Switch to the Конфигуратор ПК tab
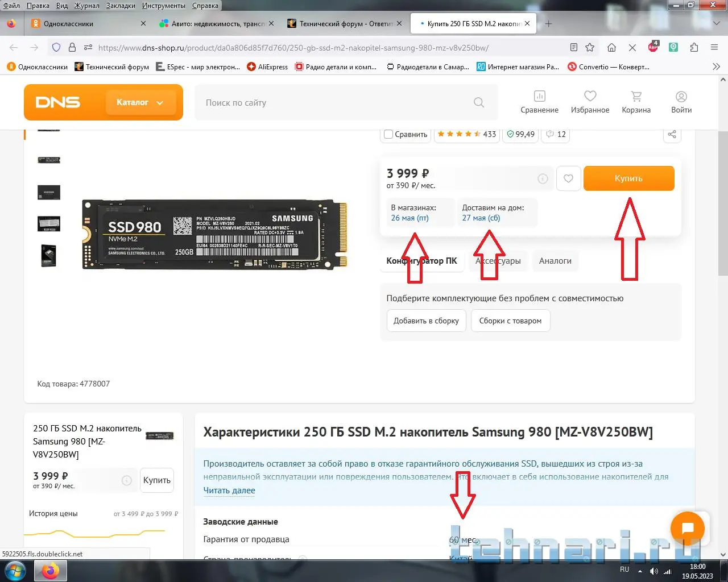This screenshot has height=582, width=728. (x=421, y=261)
